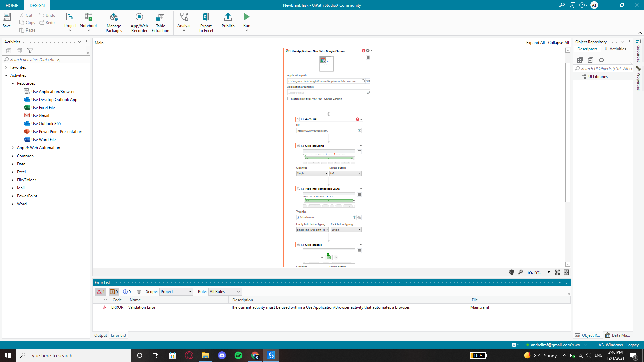Toggle the warnings filter in Error List

114,292
